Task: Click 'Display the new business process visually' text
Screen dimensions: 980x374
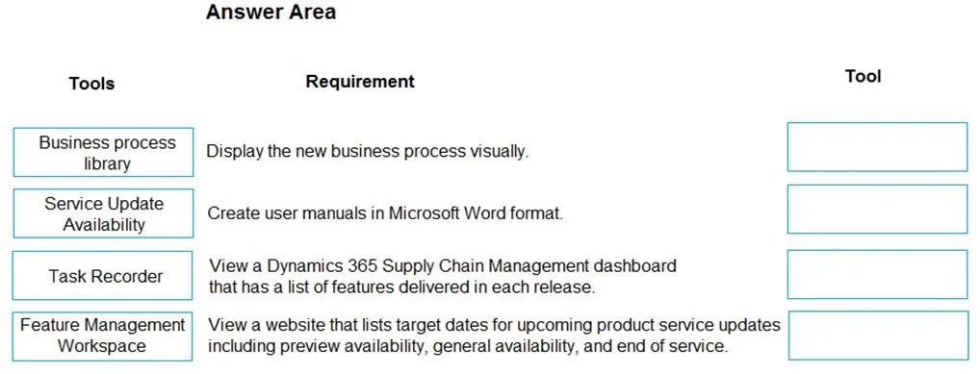Action: point(368,151)
